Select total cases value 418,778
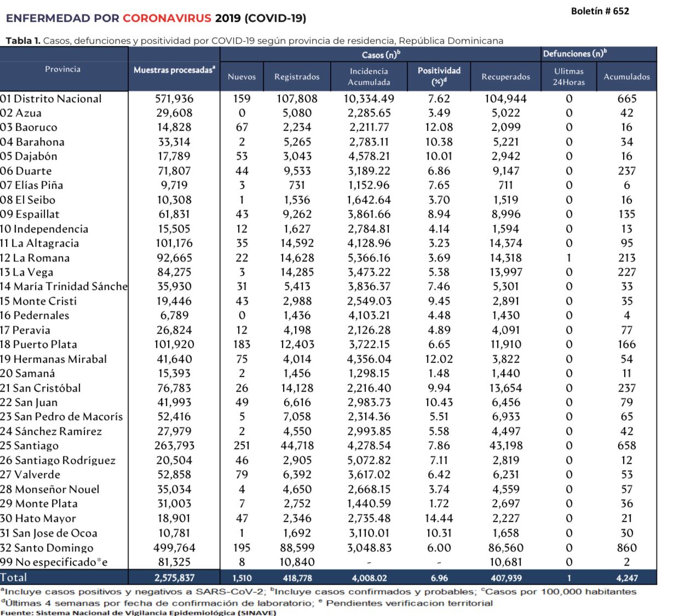The width and height of the screenshot is (680, 616). [297, 578]
